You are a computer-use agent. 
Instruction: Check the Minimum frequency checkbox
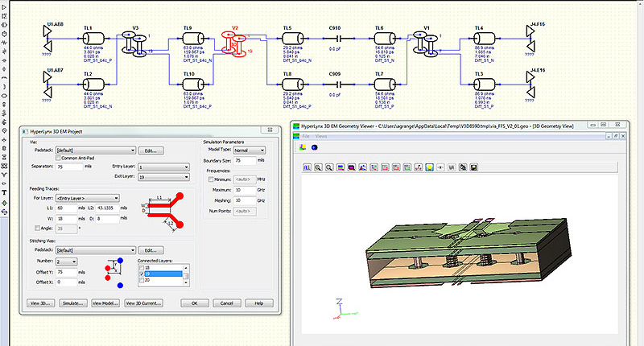[x=211, y=179]
